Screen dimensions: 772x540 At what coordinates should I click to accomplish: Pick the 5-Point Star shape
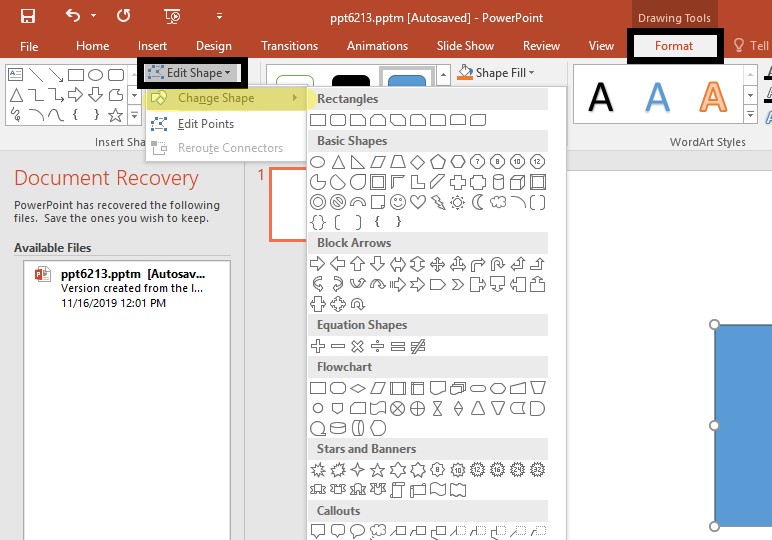(x=377, y=470)
